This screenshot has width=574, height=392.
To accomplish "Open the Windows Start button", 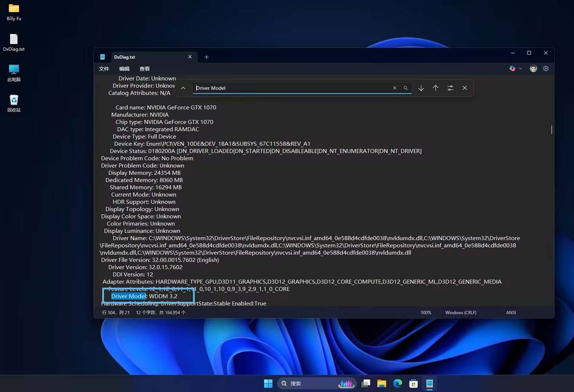I will tap(268, 383).
